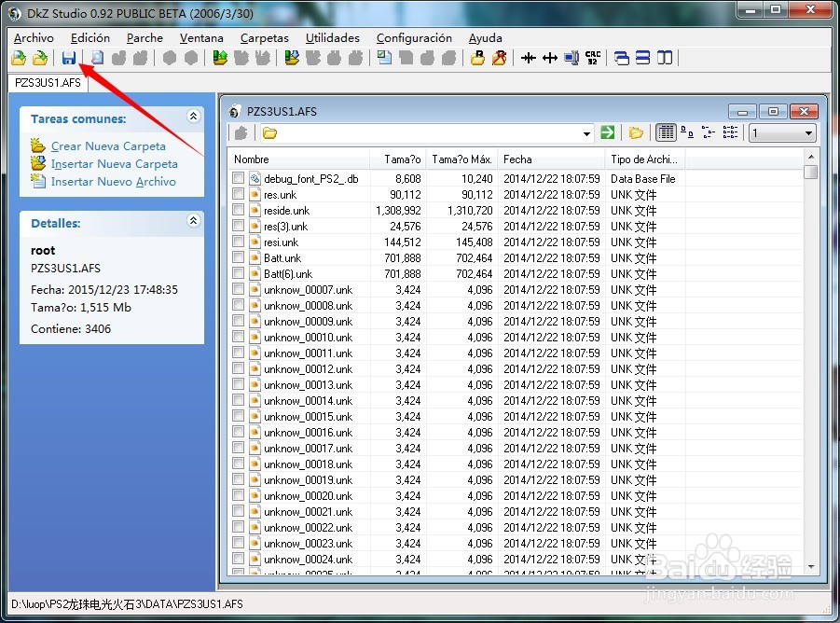Sort by the Tama?o Máx. column header

tap(461, 159)
